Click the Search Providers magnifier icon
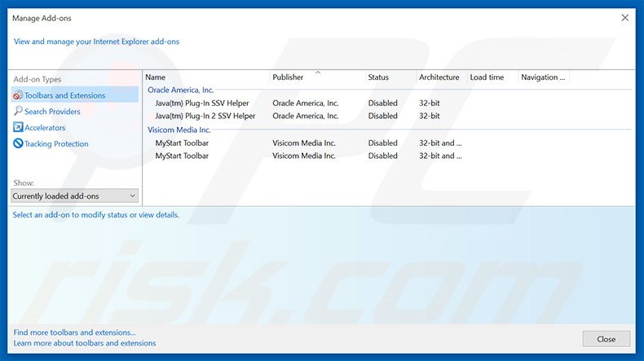 18,111
